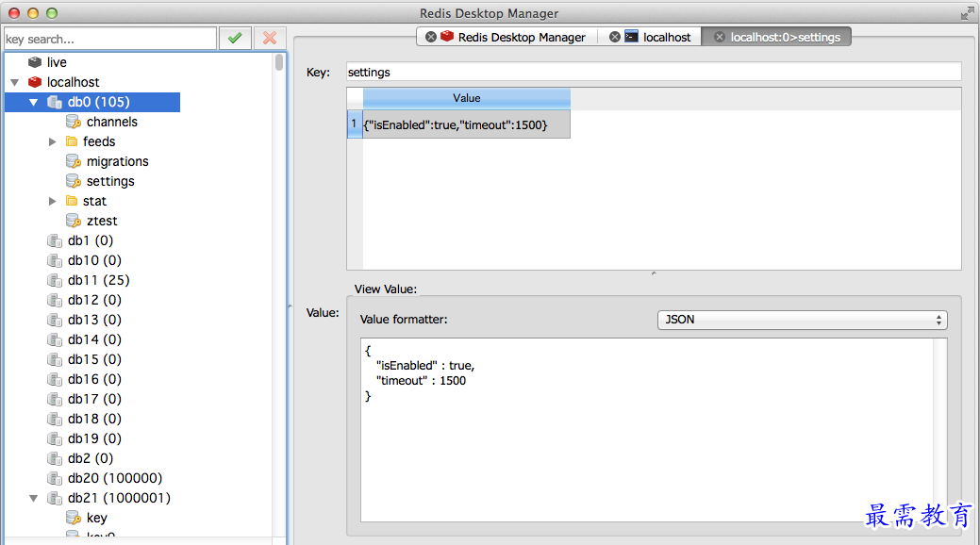Open the Value formatter JSON dropdown
This screenshot has height=545, width=980.
tap(803, 320)
